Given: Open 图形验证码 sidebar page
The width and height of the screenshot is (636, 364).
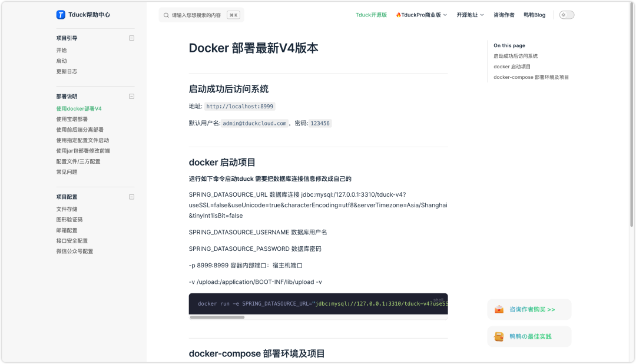Looking at the screenshot, I should (x=69, y=220).
